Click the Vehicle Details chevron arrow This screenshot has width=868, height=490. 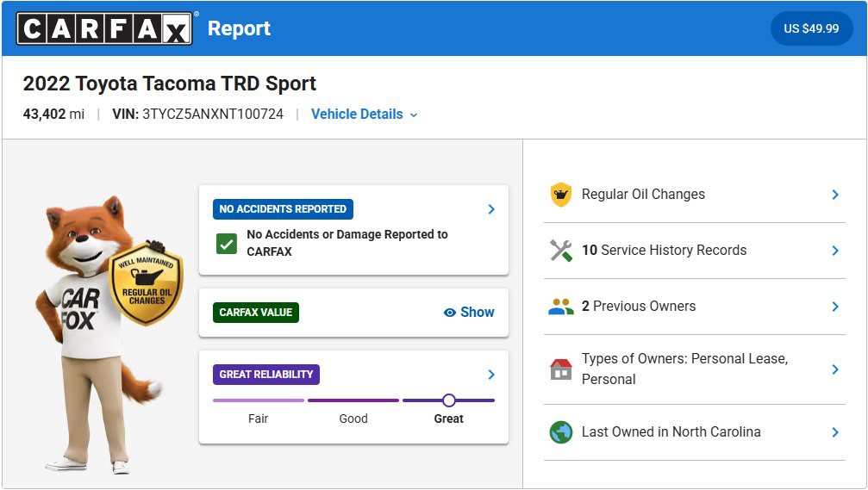(414, 115)
